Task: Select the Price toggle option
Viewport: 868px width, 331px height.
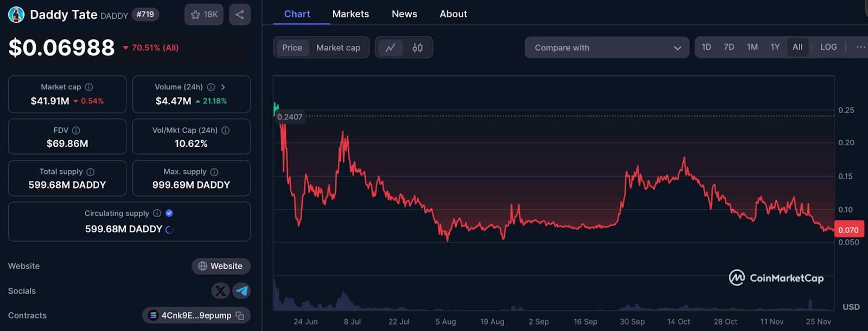Action: click(x=292, y=48)
